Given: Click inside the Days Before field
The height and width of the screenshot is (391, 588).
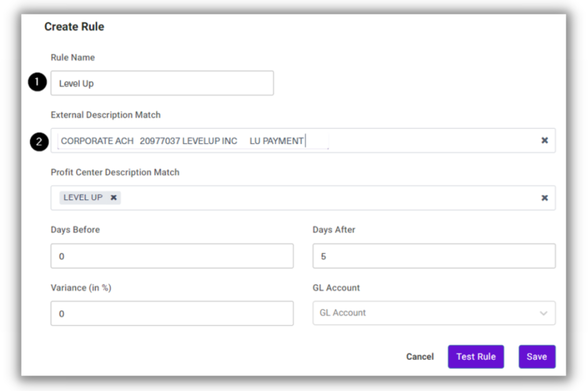Looking at the screenshot, I should [x=172, y=256].
